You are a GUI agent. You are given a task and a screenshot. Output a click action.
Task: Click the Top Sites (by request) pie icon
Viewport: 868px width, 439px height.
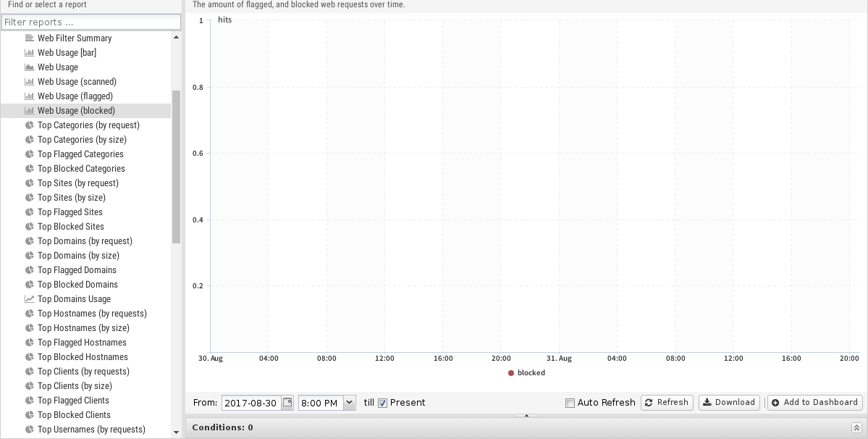(30, 183)
